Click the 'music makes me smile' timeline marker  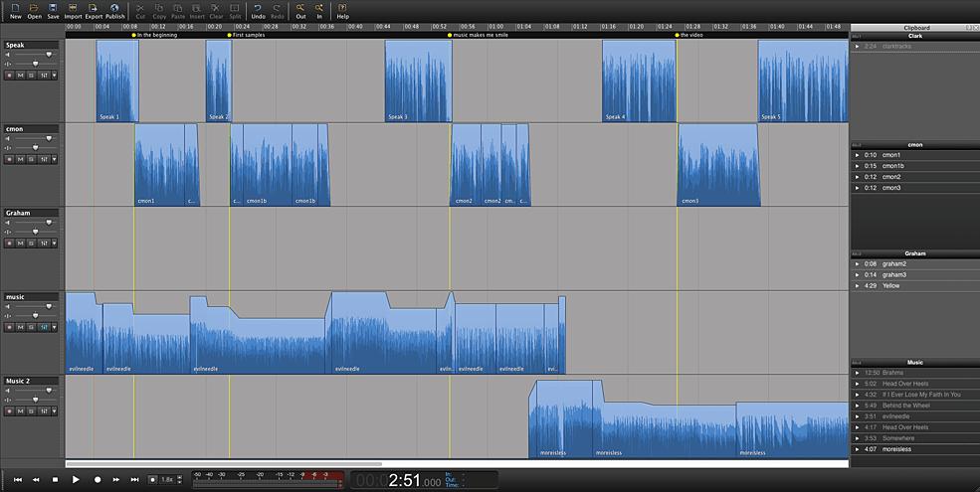pyautogui.click(x=479, y=36)
